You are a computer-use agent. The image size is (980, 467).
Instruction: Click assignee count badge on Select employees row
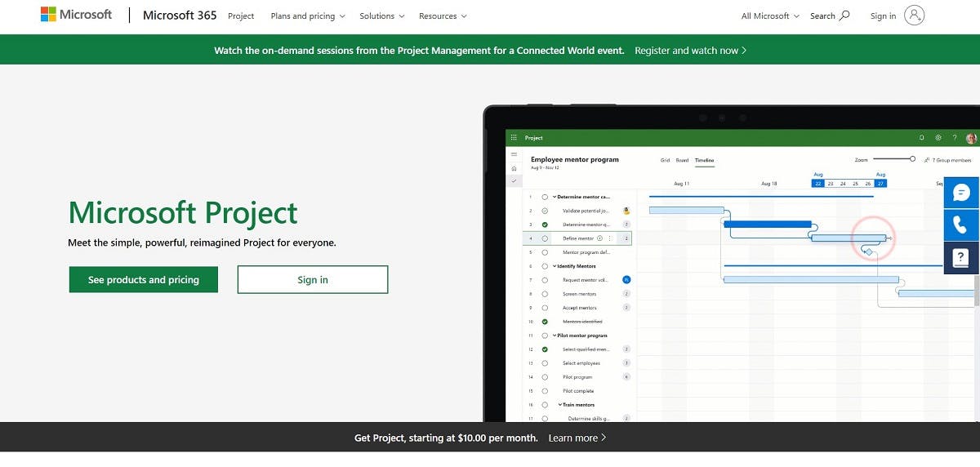coord(626,363)
